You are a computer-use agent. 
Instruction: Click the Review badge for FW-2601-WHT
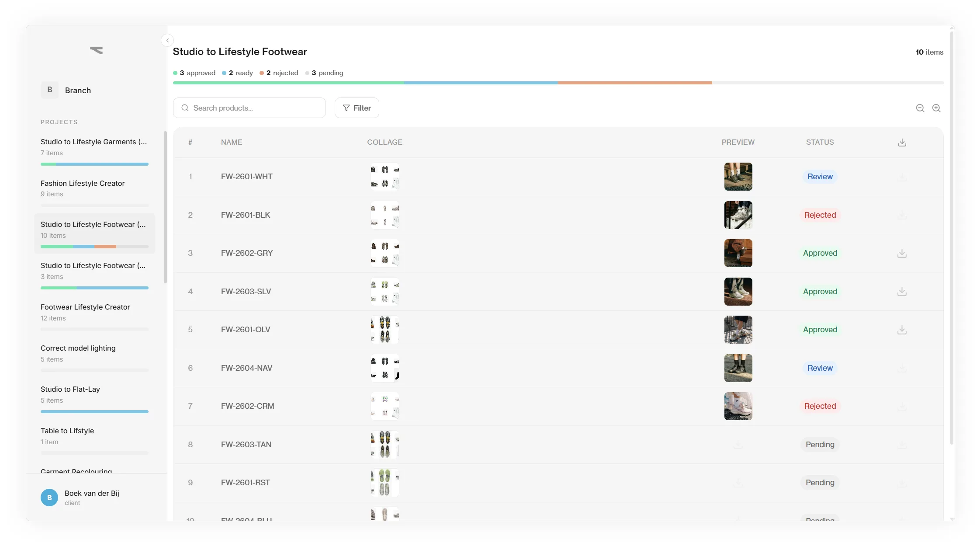[820, 177]
